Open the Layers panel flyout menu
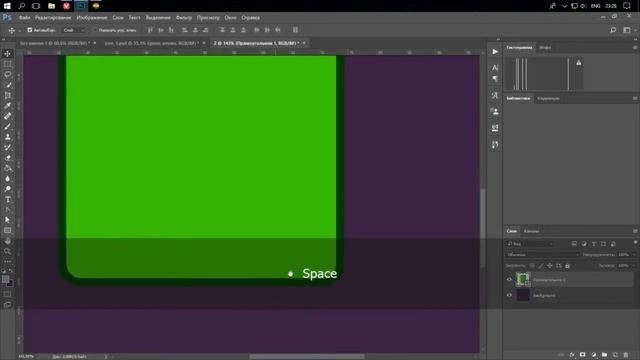This screenshot has width=640, height=360. [635, 231]
